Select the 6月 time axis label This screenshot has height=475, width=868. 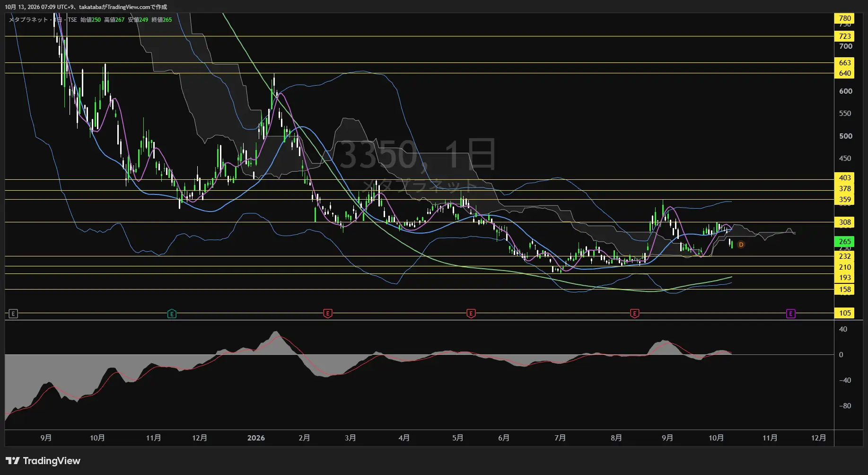tap(504, 438)
